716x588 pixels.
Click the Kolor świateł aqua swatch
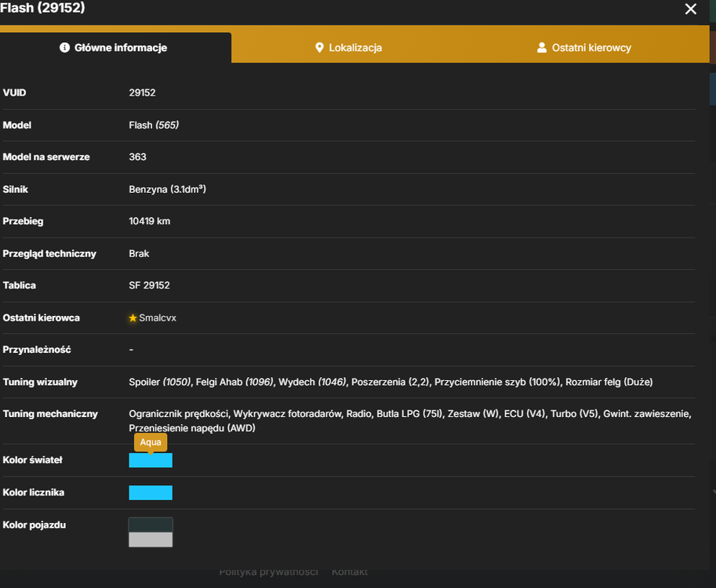151,460
